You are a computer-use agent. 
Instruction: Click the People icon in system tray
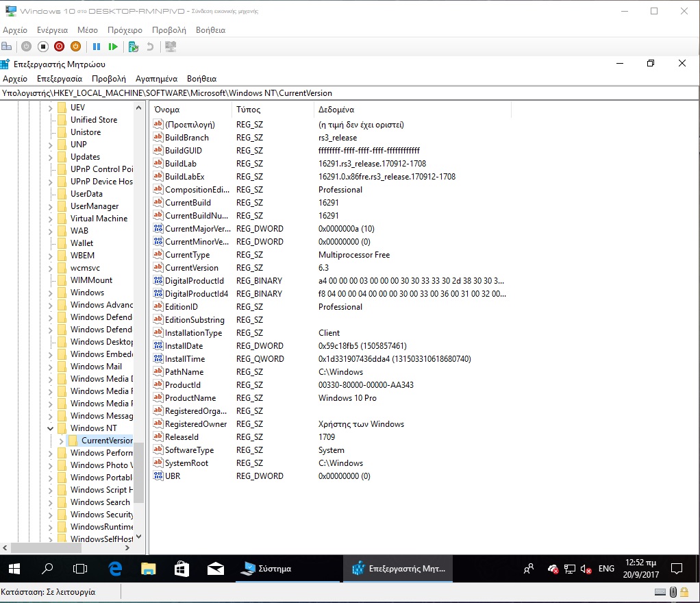529,569
